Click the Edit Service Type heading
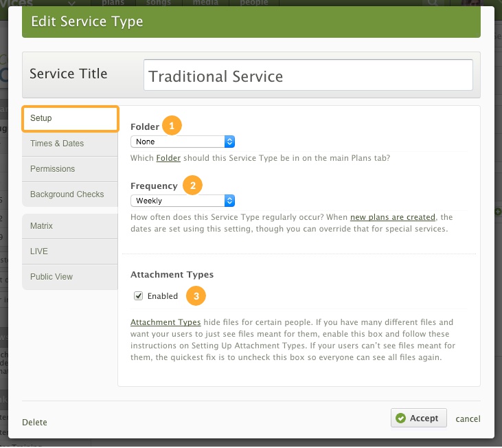Image resolution: width=502 pixels, height=448 pixels. pyautogui.click(x=87, y=22)
